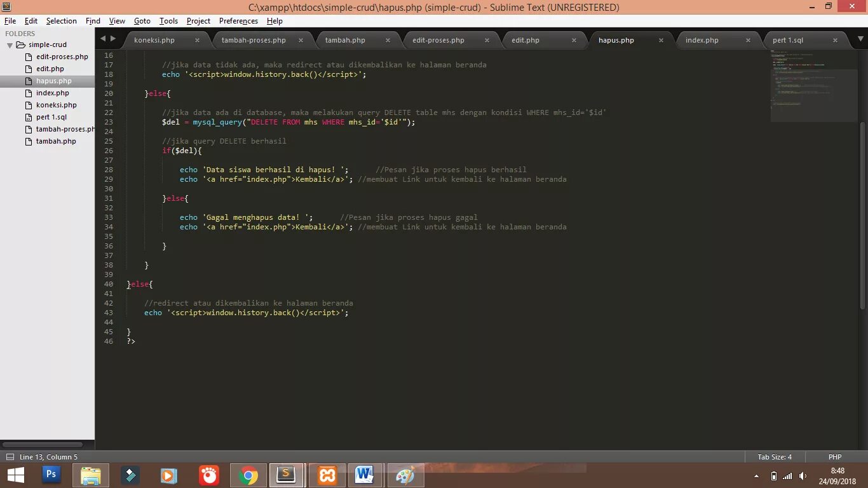
Task: Close the edit-proses.php tab
Action: pos(487,40)
